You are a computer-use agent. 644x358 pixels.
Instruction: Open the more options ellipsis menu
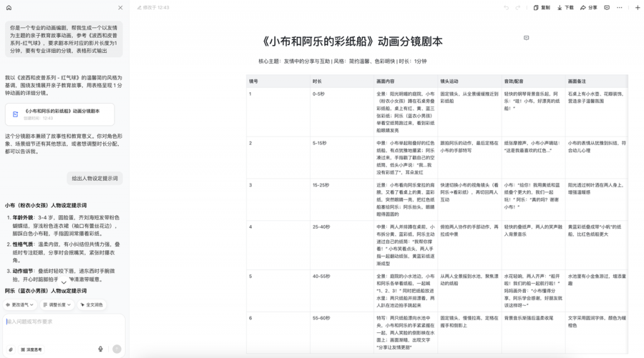pos(619,8)
